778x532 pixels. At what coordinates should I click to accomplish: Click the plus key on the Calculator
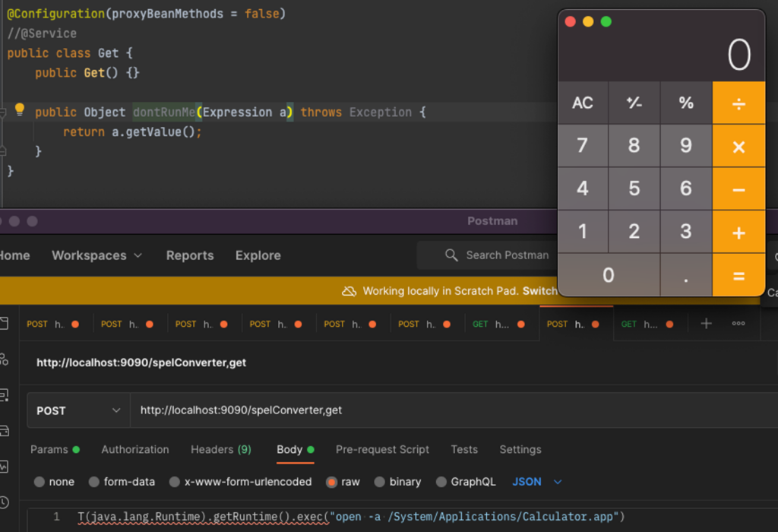click(x=738, y=232)
